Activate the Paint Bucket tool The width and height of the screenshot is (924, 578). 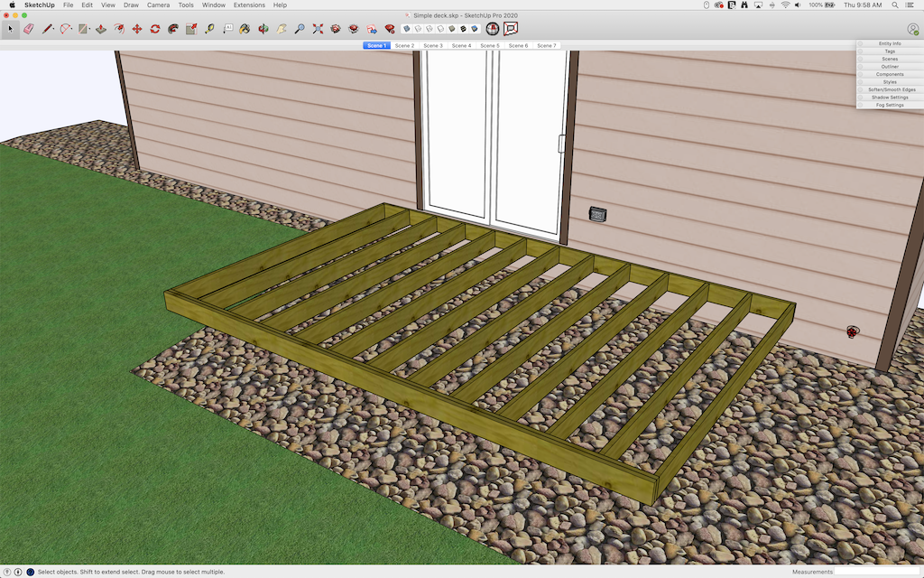245,29
